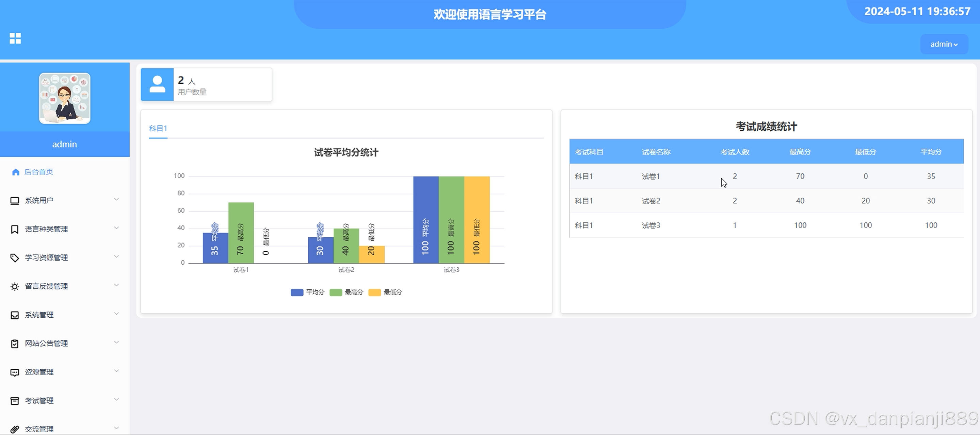The width and height of the screenshot is (980, 435).
Task: Click the tag icon beside 学习资源管理
Action: click(x=14, y=258)
